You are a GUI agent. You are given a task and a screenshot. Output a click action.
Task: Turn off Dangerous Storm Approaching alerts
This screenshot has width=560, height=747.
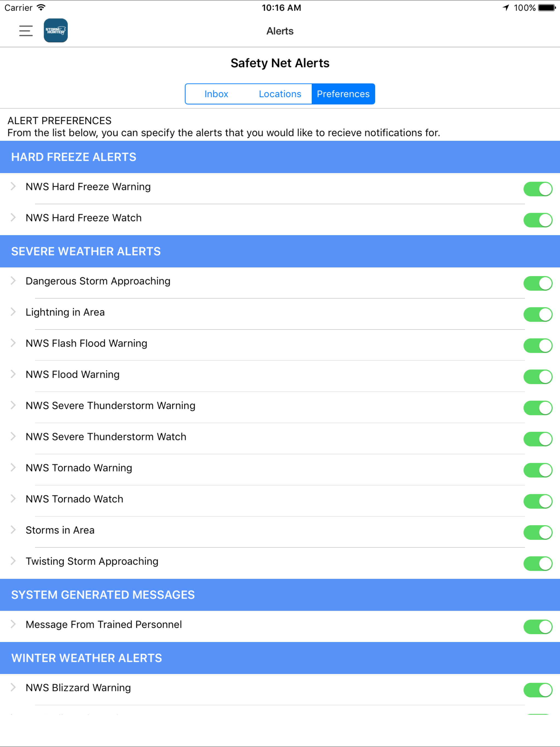(x=538, y=283)
